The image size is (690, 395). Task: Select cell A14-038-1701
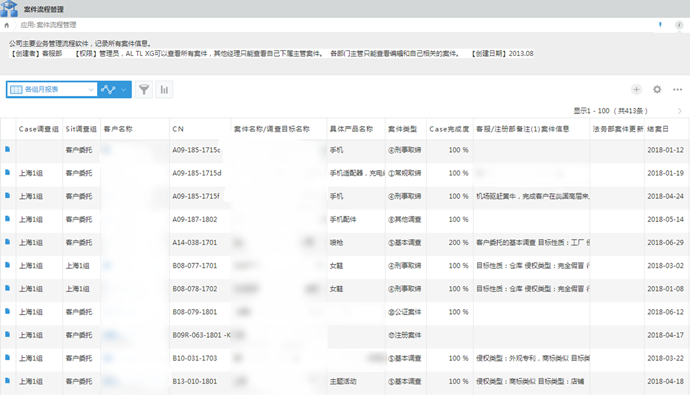click(x=195, y=242)
